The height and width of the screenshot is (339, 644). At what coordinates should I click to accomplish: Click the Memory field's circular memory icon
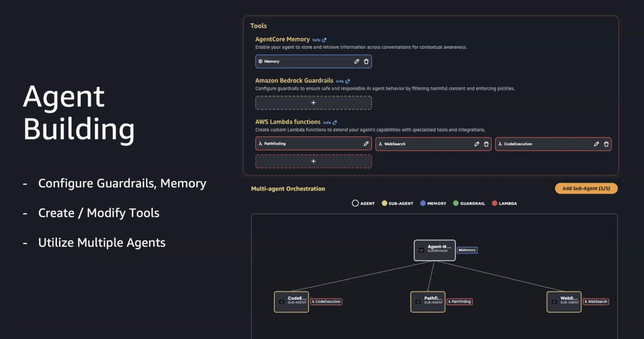[x=260, y=62]
